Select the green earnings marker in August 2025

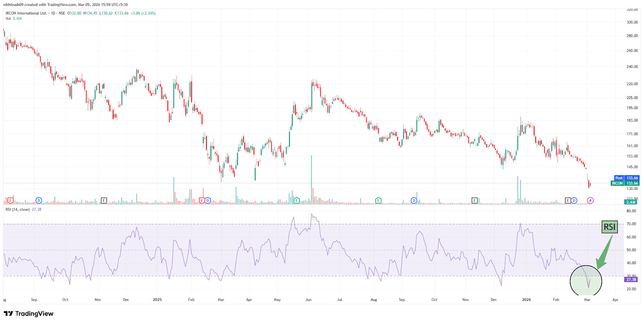(x=378, y=201)
